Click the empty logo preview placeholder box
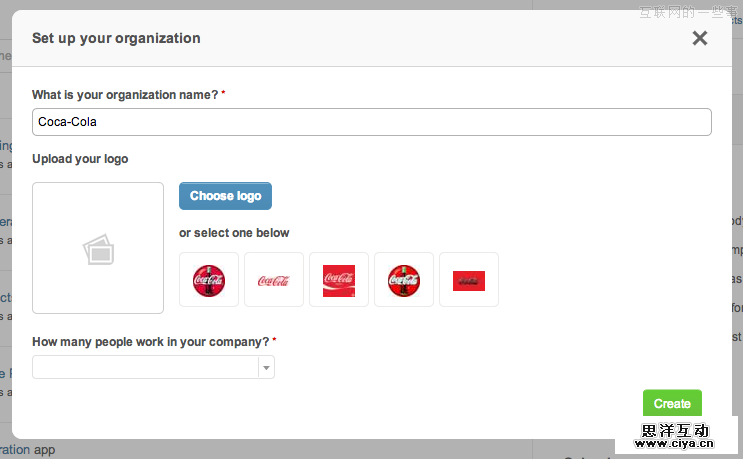The width and height of the screenshot is (743, 459). pyautogui.click(x=98, y=248)
